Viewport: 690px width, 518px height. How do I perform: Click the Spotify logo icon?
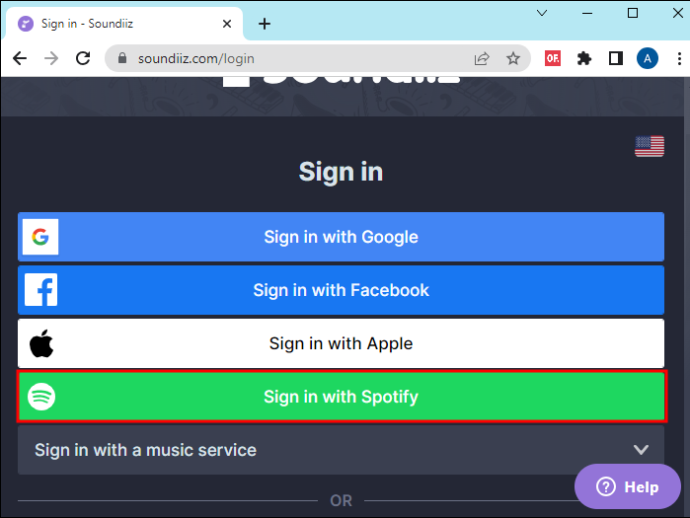pyautogui.click(x=41, y=397)
